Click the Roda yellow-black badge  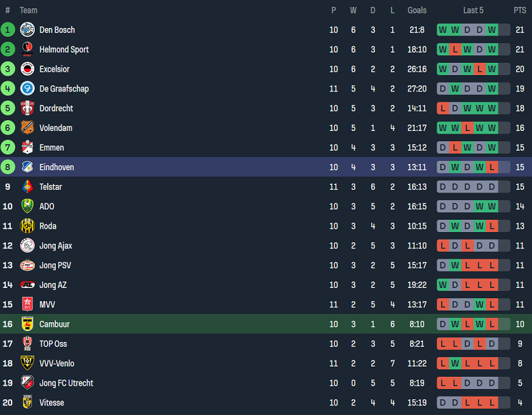click(27, 226)
